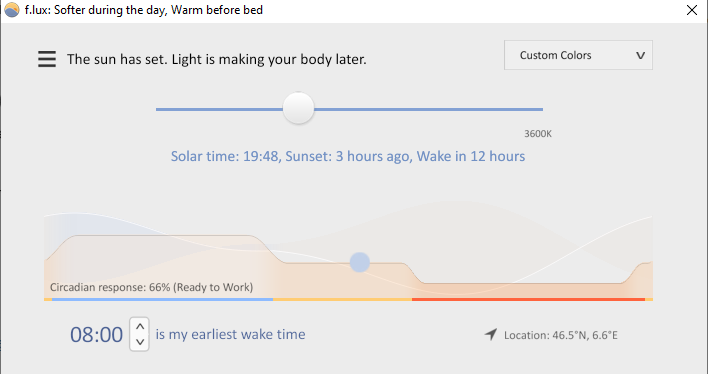
Task: Open Location 46.5°N, 6.6°E setting
Action: 561,336
